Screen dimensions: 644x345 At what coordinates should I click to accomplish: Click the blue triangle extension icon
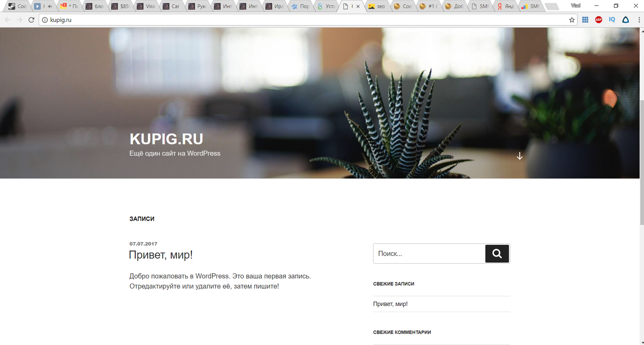(x=625, y=20)
